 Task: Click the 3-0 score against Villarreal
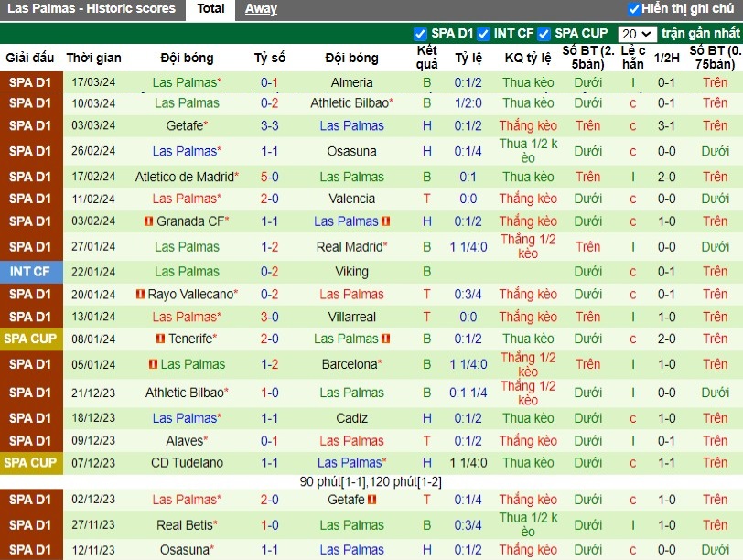tap(269, 317)
